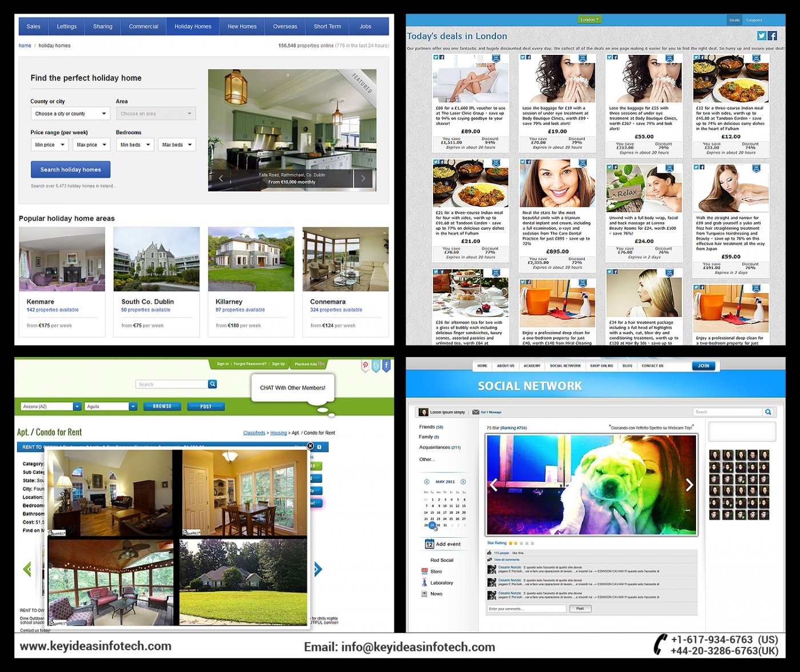Click the POST button on classifieds site
The image size is (800, 672).
pyautogui.click(x=206, y=406)
